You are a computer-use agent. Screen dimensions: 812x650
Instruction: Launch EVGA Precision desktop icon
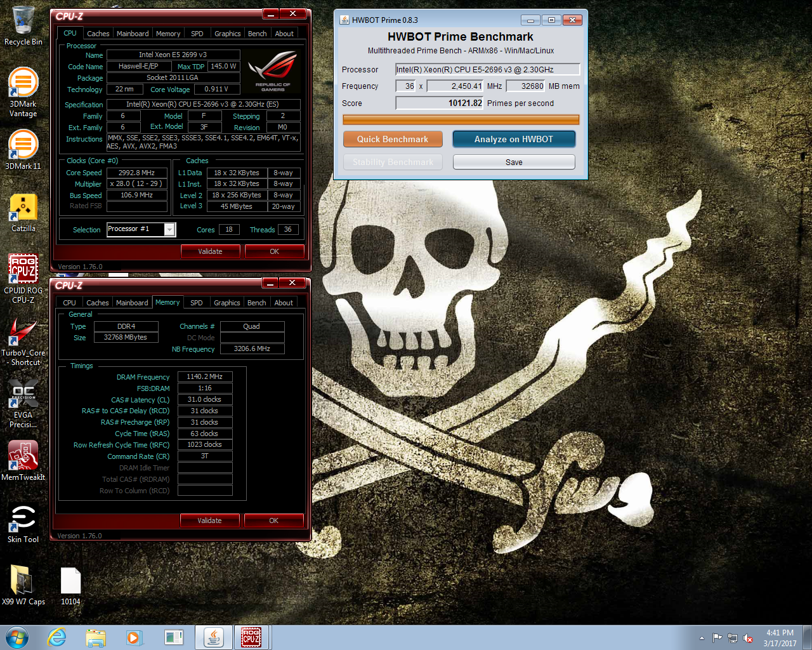(x=23, y=403)
